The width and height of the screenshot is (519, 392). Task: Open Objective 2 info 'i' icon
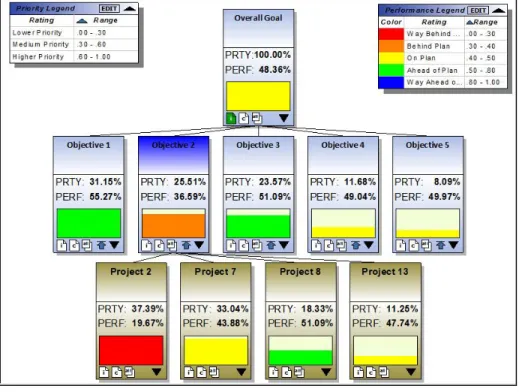[x=147, y=245]
